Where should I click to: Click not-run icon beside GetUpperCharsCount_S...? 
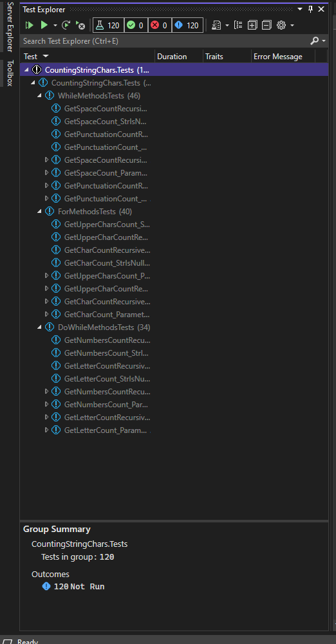(x=56, y=225)
